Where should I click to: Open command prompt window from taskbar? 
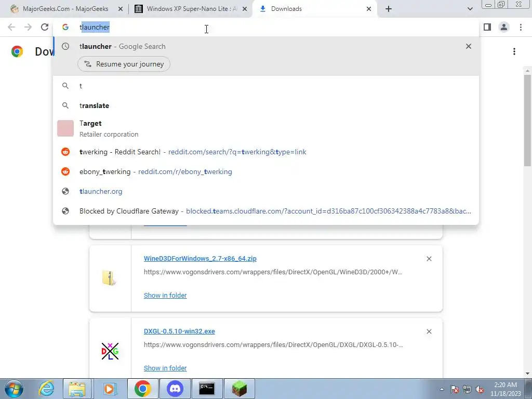[207, 389]
